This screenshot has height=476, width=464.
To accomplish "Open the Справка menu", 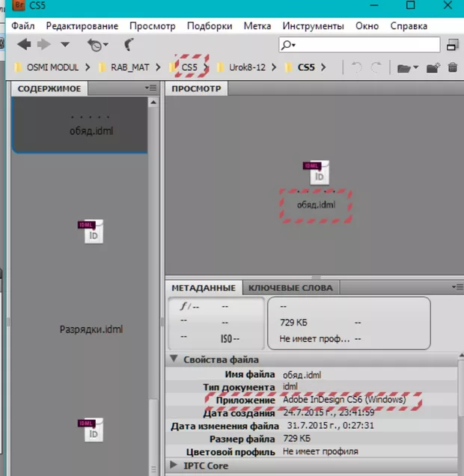I will pos(409,26).
